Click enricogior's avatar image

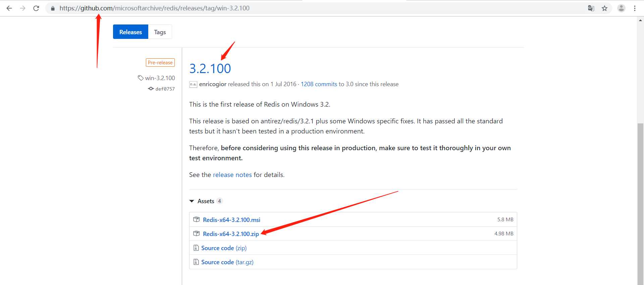(x=193, y=84)
